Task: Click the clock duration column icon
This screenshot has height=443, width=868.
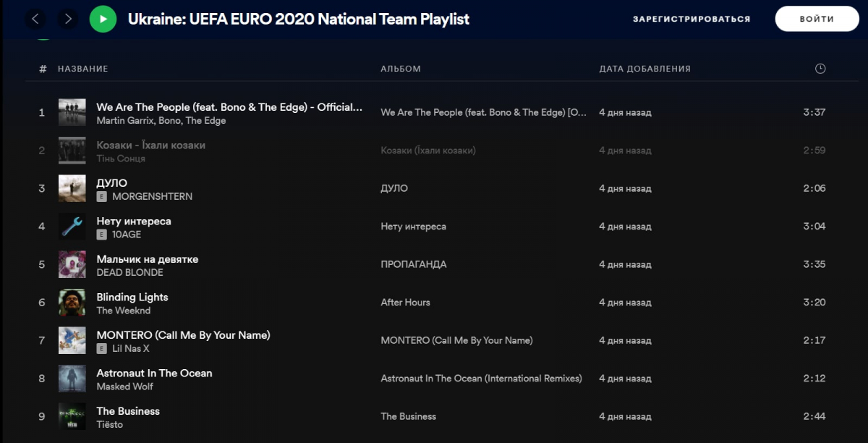Action: point(820,69)
